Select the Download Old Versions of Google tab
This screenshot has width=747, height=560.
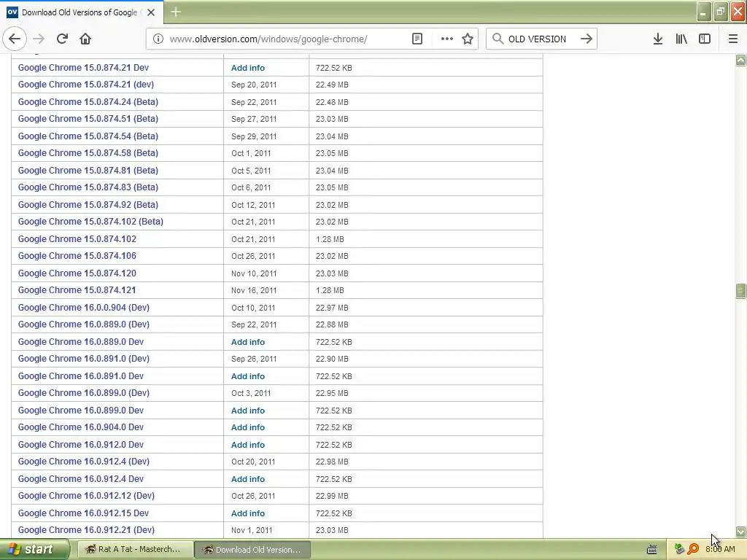coord(82,12)
